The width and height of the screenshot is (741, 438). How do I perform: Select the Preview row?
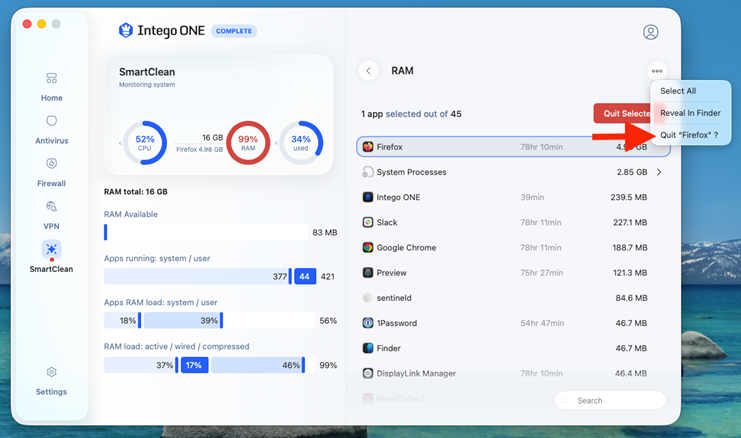(513, 273)
